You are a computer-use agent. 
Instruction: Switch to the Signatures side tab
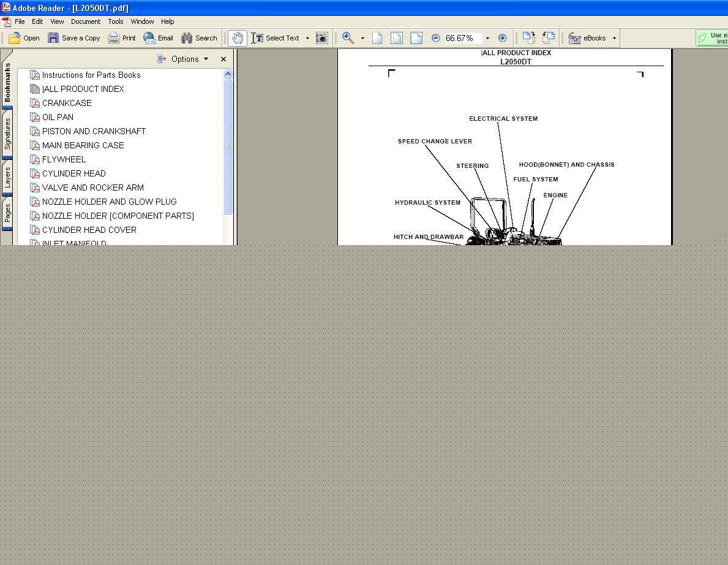tap(7, 134)
